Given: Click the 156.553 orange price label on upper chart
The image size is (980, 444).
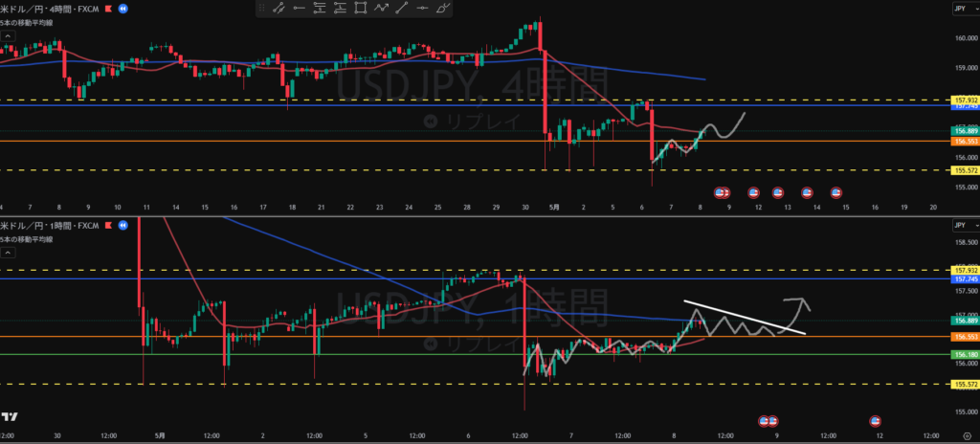Looking at the screenshot, I should (x=965, y=142).
